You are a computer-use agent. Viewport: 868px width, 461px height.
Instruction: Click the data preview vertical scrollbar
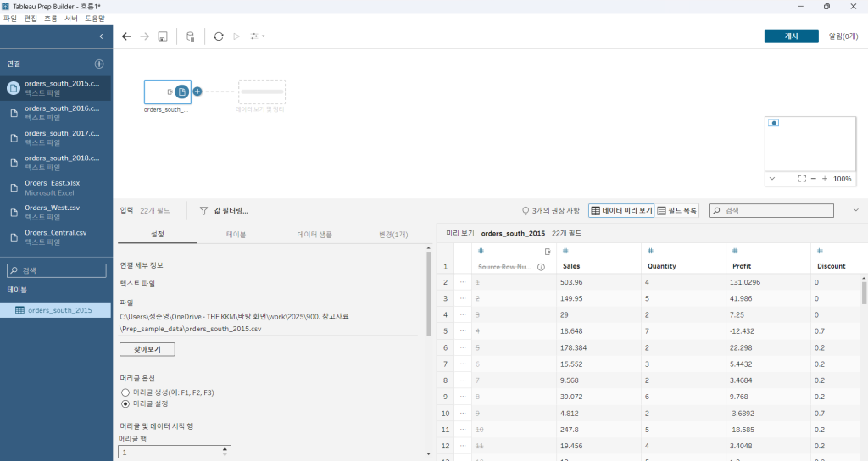(864, 292)
